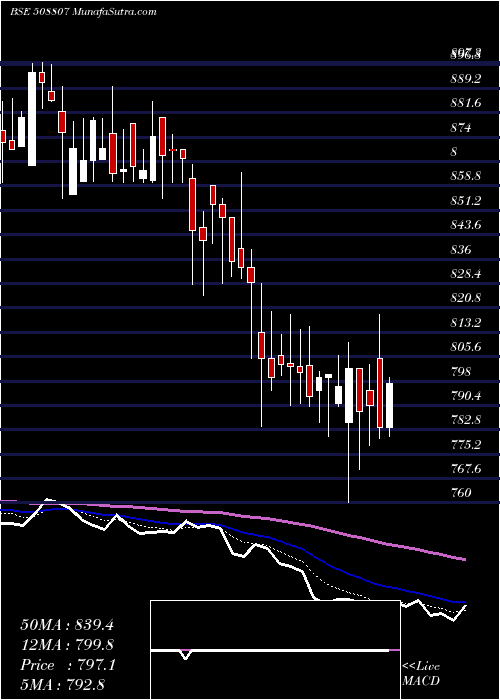Select the 5MA : 792.8 readout
Screen dimensions: 500x700
click(62, 684)
